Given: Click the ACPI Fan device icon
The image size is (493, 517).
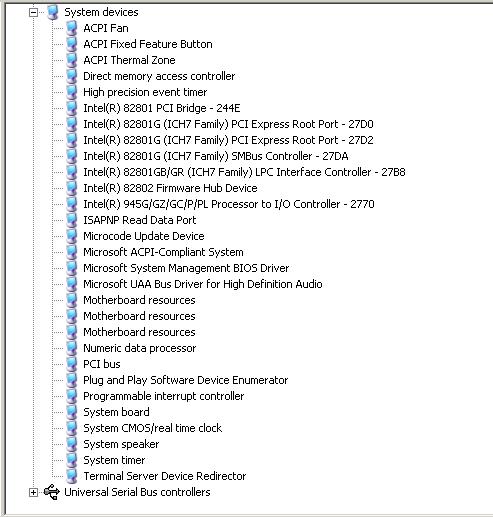Looking at the screenshot, I should tap(72, 28).
